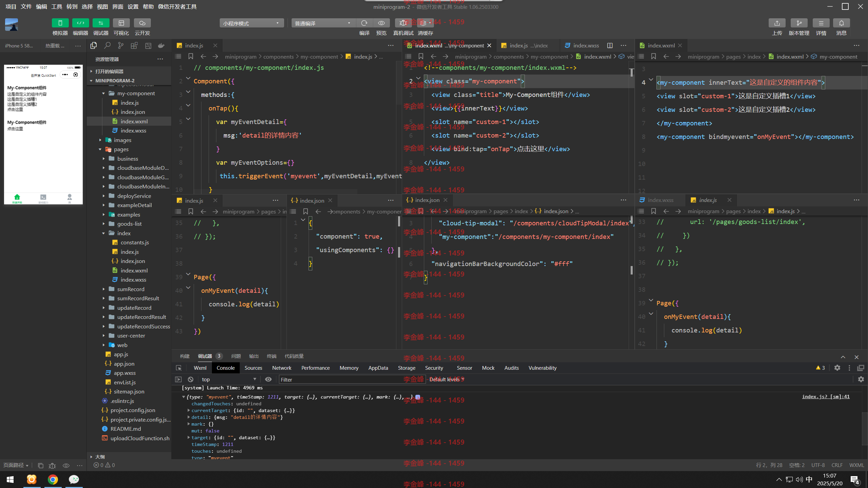The height and width of the screenshot is (488, 868).
Task: Open index.js?[sm]:41 source link
Action: (826, 396)
